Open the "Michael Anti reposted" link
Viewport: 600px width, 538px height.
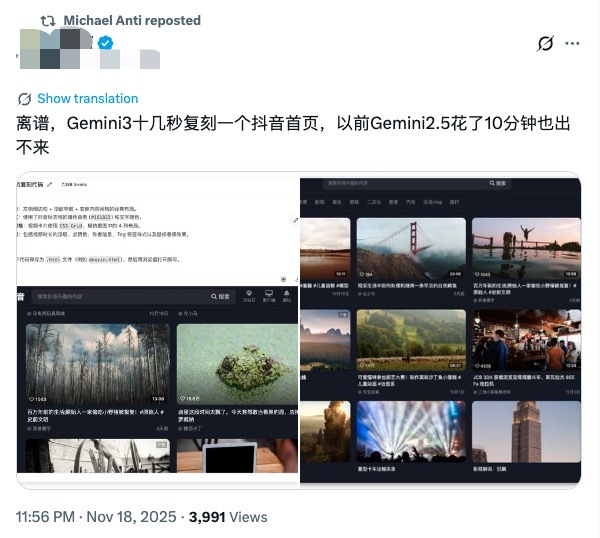132,20
